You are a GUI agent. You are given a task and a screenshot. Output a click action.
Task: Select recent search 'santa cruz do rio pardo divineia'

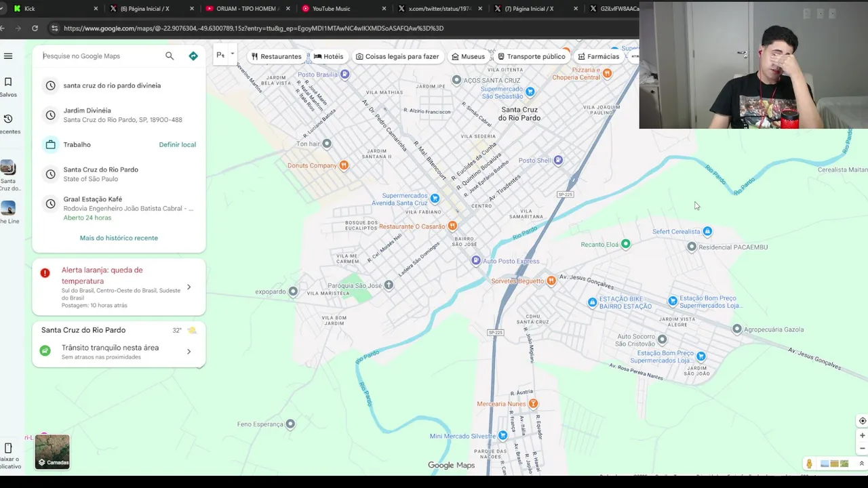point(119,85)
